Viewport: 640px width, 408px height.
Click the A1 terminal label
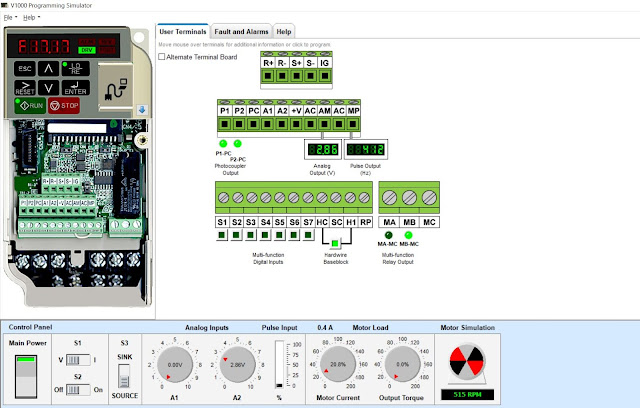pos(268,111)
